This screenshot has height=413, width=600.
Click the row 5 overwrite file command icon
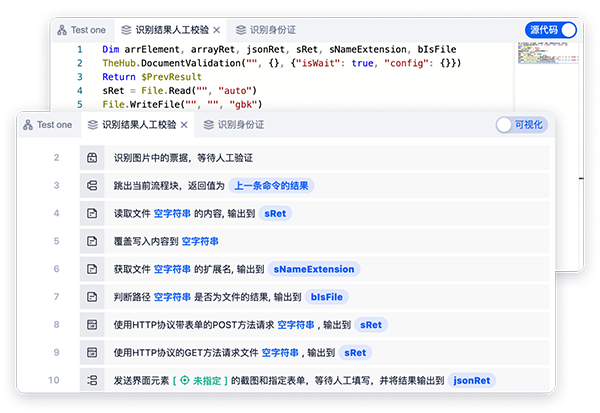(x=92, y=241)
